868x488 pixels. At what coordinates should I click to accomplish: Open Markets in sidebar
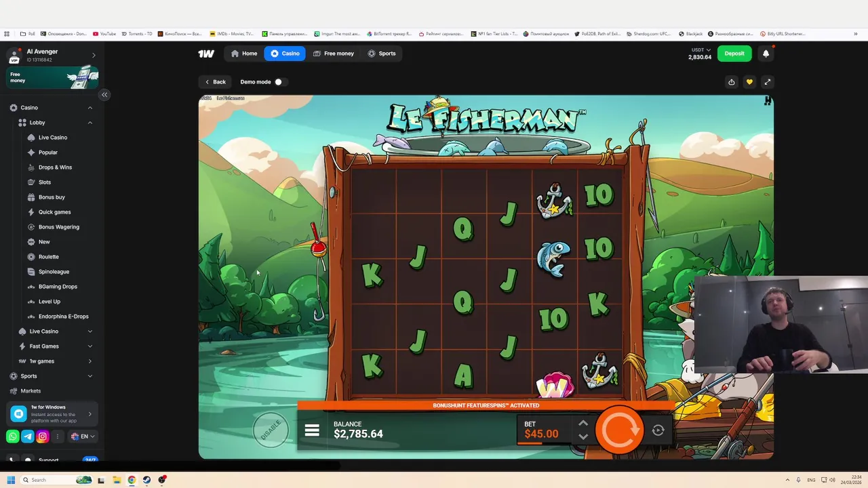(31, 391)
